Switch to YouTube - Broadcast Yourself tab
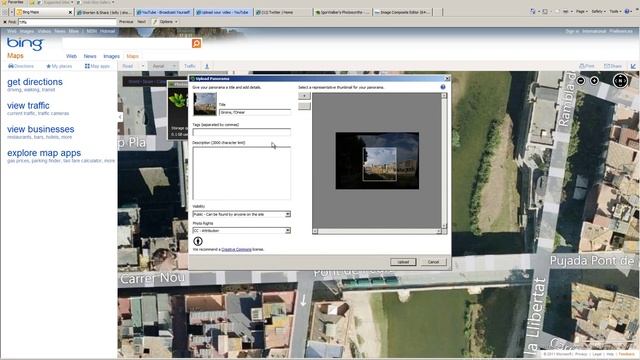 coord(164,12)
